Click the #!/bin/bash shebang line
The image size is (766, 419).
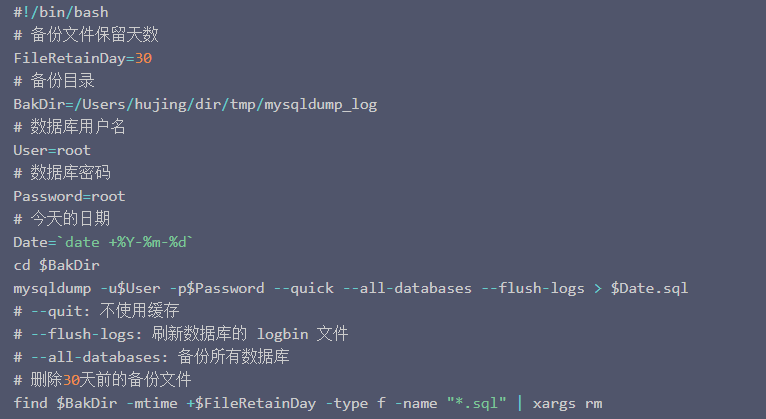coord(61,12)
